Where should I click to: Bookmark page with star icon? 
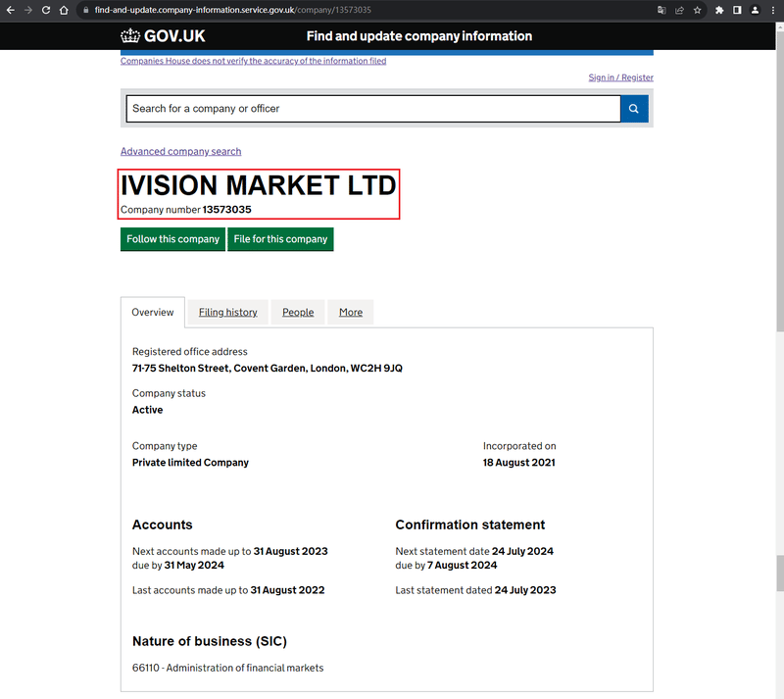697,10
